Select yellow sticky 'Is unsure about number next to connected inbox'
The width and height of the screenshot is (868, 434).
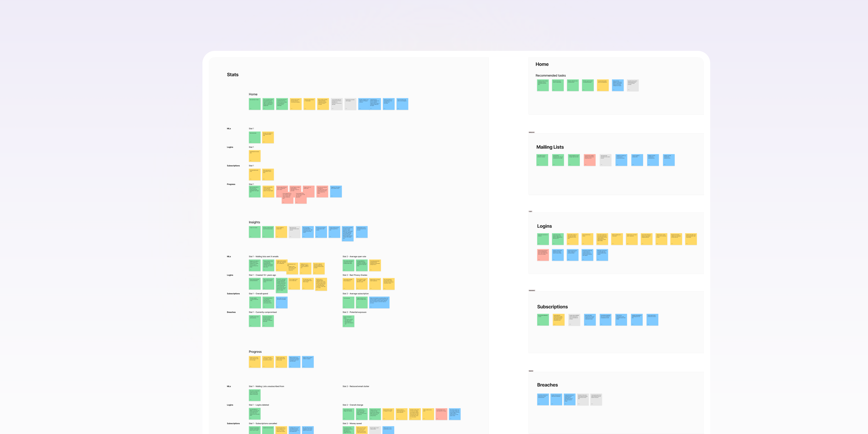603,85
